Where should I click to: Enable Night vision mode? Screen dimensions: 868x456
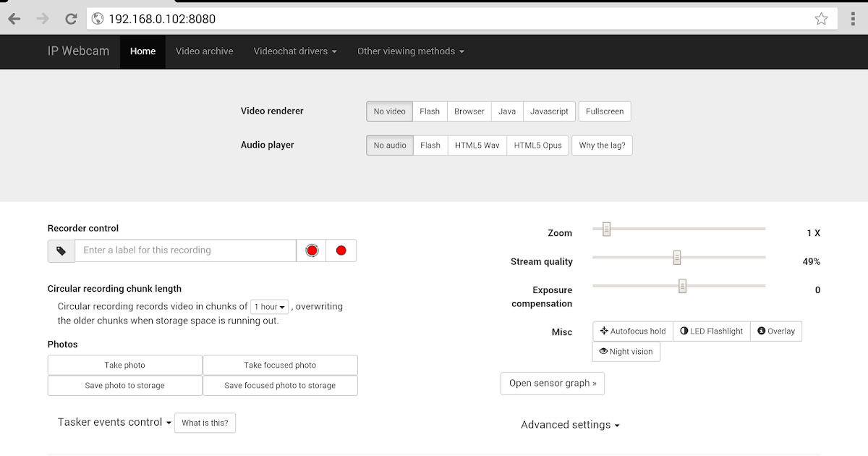[x=626, y=352]
